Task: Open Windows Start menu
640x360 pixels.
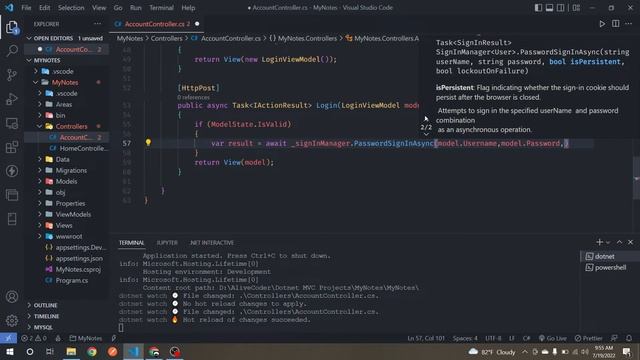Action: (x=9, y=351)
